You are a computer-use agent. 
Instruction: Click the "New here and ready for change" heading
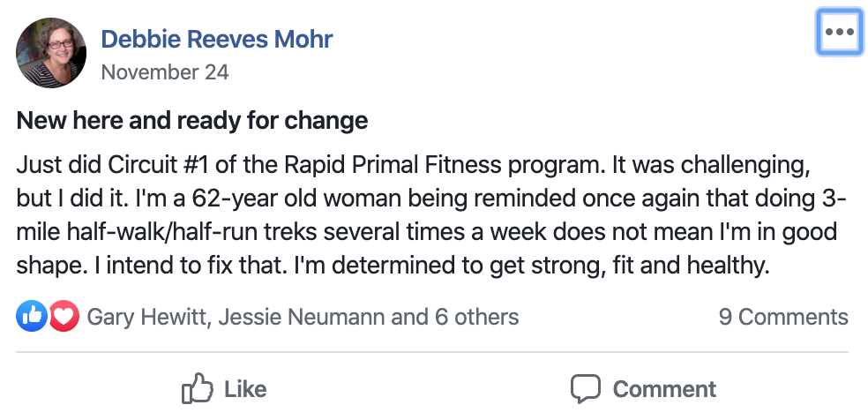click(191, 120)
